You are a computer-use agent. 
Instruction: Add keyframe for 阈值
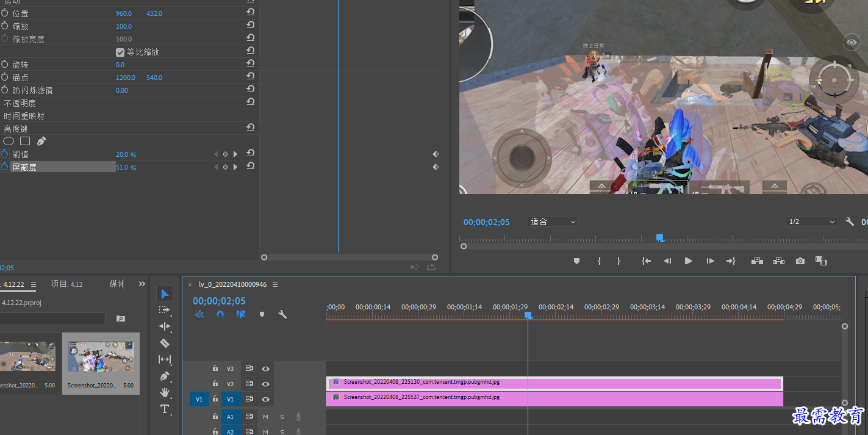pyautogui.click(x=225, y=154)
